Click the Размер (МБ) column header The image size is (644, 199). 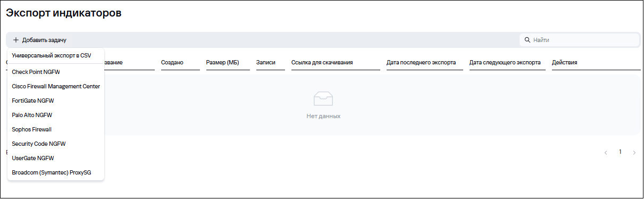[x=222, y=63]
